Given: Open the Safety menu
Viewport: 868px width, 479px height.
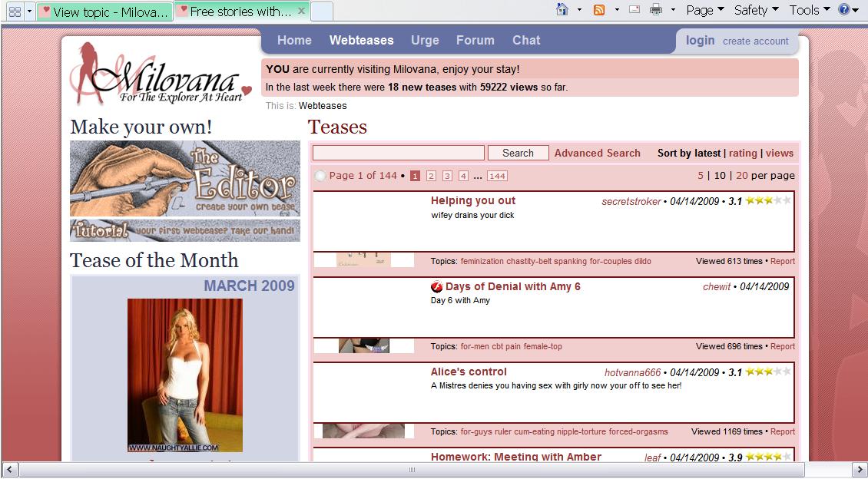Looking at the screenshot, I should click(756, 10).
